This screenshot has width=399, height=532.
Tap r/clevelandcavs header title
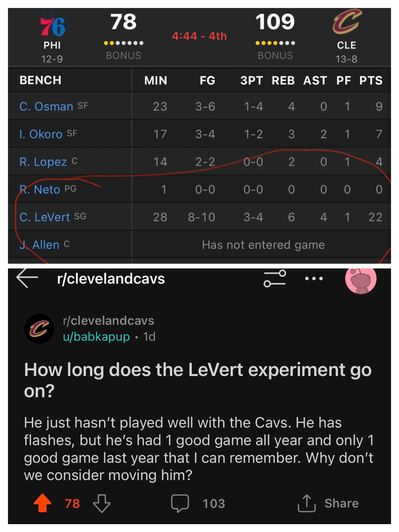111,279
